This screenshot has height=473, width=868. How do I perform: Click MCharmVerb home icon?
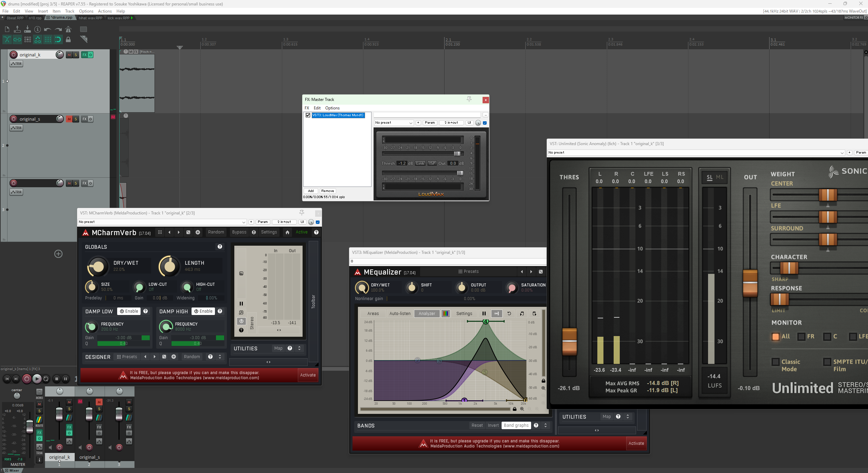point(287,232)
